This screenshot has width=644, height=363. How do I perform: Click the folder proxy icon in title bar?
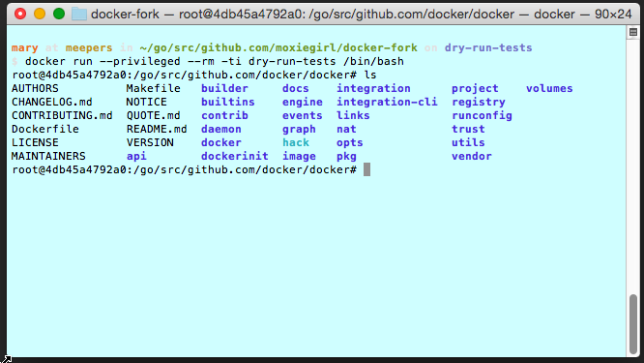pos(79,14)
